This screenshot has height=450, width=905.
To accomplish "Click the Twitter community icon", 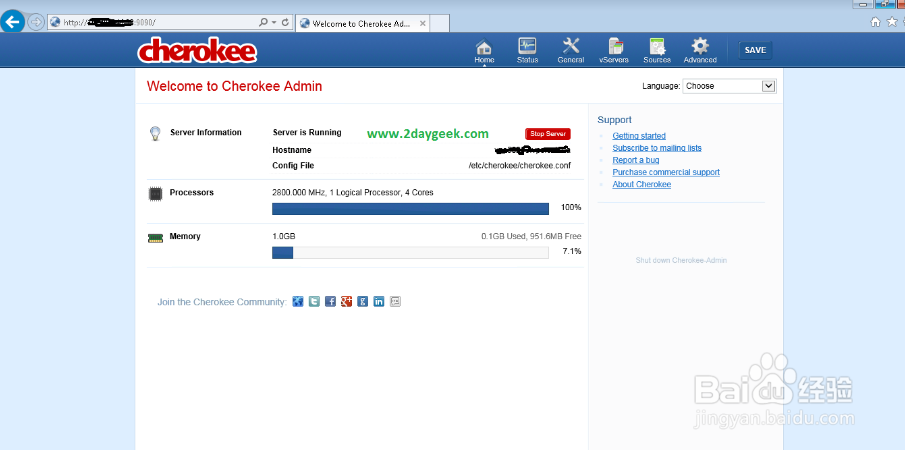I will pyautogui.click(x=314, y=301).
